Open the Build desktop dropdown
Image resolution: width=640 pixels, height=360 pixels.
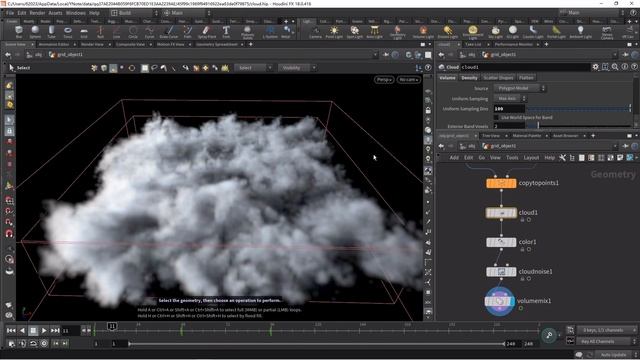[x=134, y=13]
